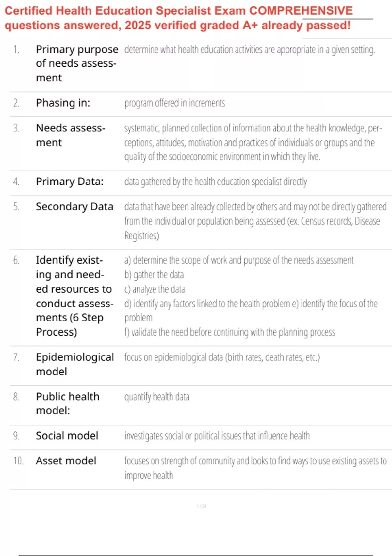This screenshot has height=556, width=392.
Task: Select the 'Public health model:' term
Action: coord(68,403)
